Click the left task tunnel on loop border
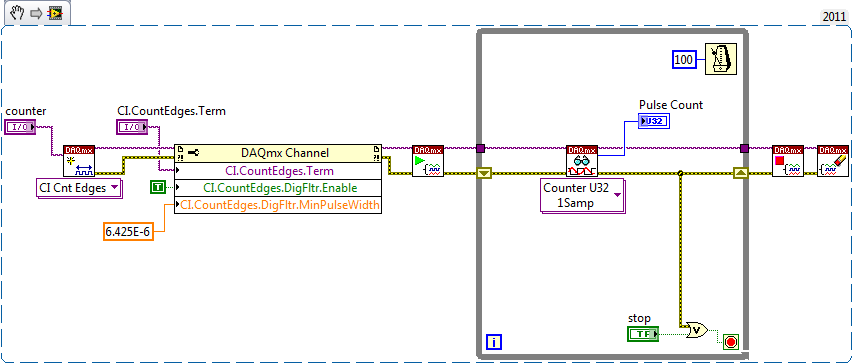Screen dimensions: 853x364 pos(480,148)
